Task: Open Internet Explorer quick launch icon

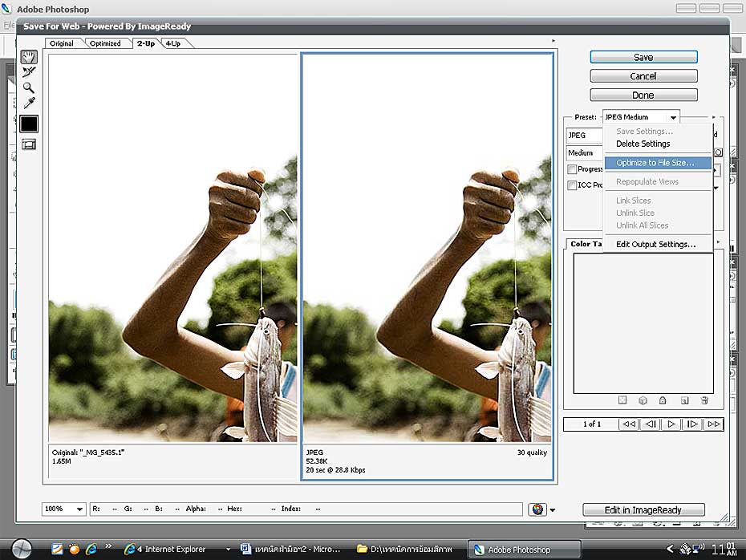Action: click(91, 549)
